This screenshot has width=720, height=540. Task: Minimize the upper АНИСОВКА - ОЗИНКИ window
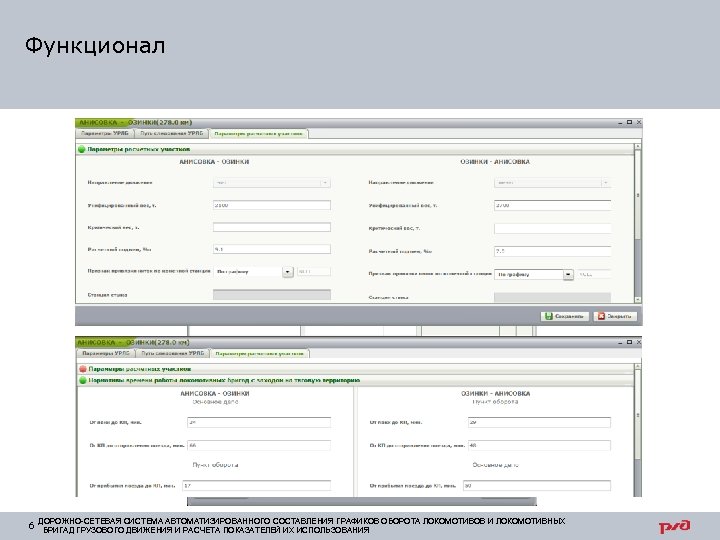point(620,123)
